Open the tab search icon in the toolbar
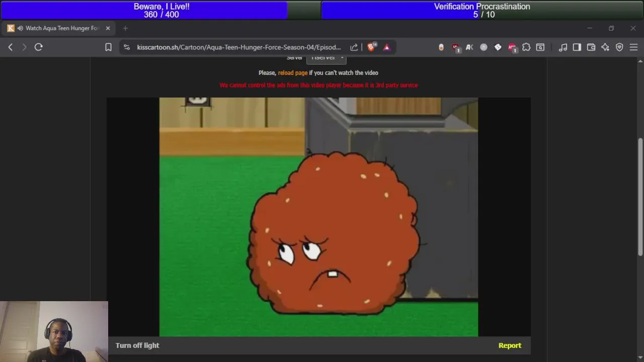Viewport: 644px width, 362px height. 540,47
